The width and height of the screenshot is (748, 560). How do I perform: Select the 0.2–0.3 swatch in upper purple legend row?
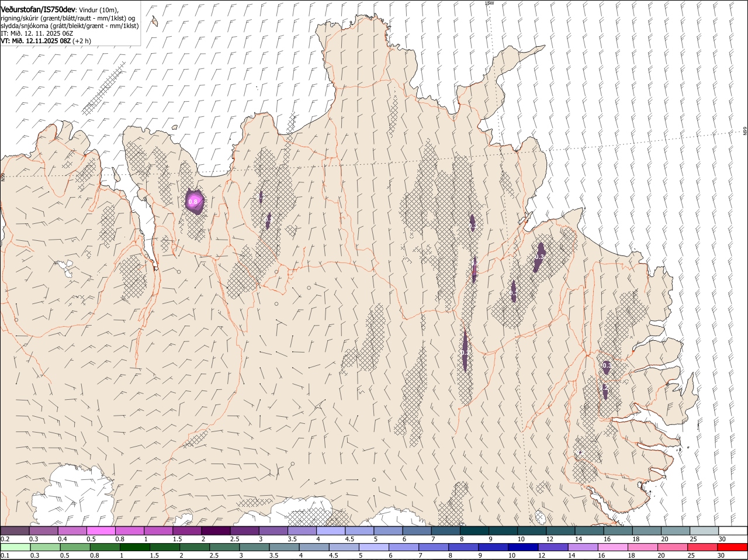[x=15, y=530]
